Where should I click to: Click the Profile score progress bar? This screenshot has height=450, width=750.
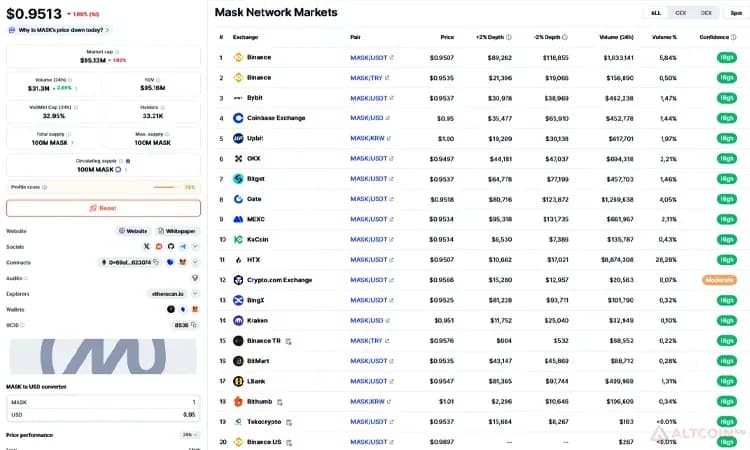click(164, 187)
